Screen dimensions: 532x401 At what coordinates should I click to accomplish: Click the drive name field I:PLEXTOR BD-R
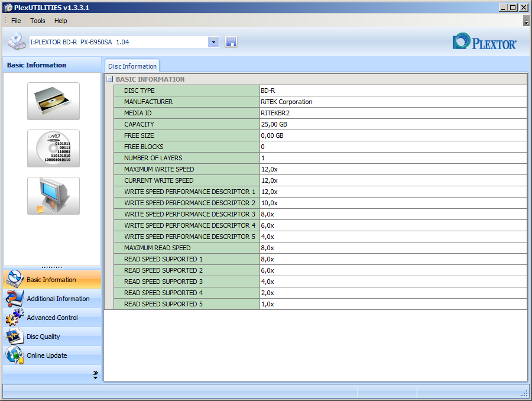(x=119, y=42)
